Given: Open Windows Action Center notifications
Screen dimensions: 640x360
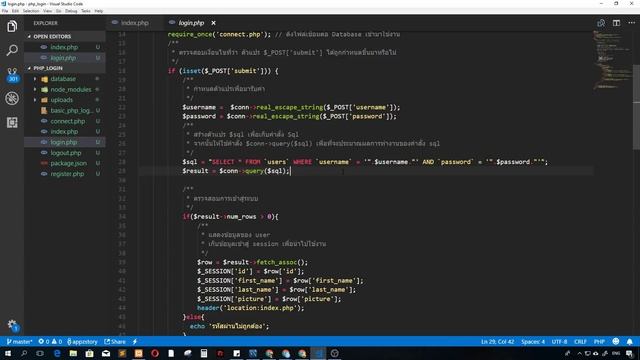Looking at the screenshot, I should (x=629, y=353).
